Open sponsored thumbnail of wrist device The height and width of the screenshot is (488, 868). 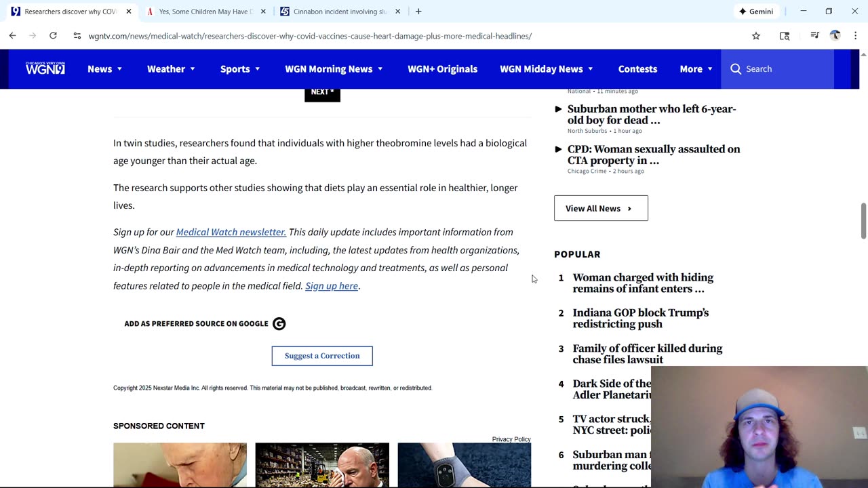coord(464,465)
